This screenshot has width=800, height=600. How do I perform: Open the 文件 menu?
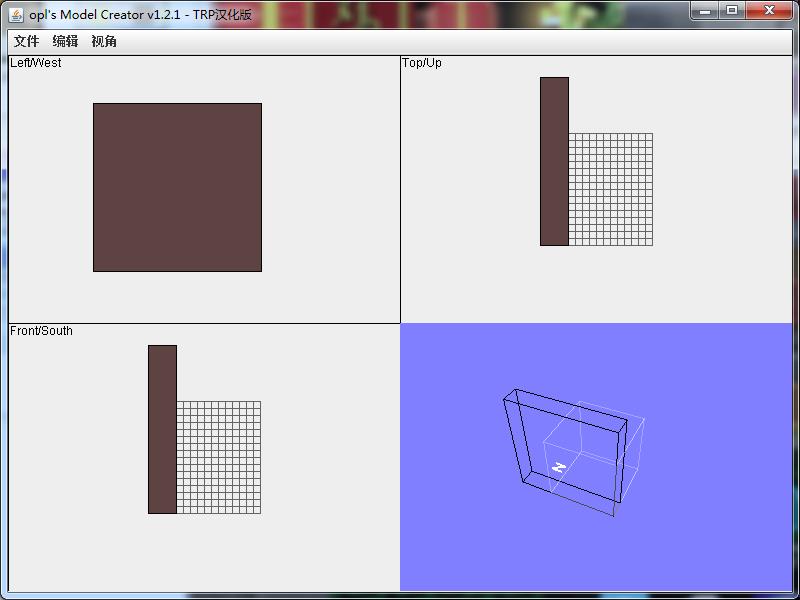point(26,41)
